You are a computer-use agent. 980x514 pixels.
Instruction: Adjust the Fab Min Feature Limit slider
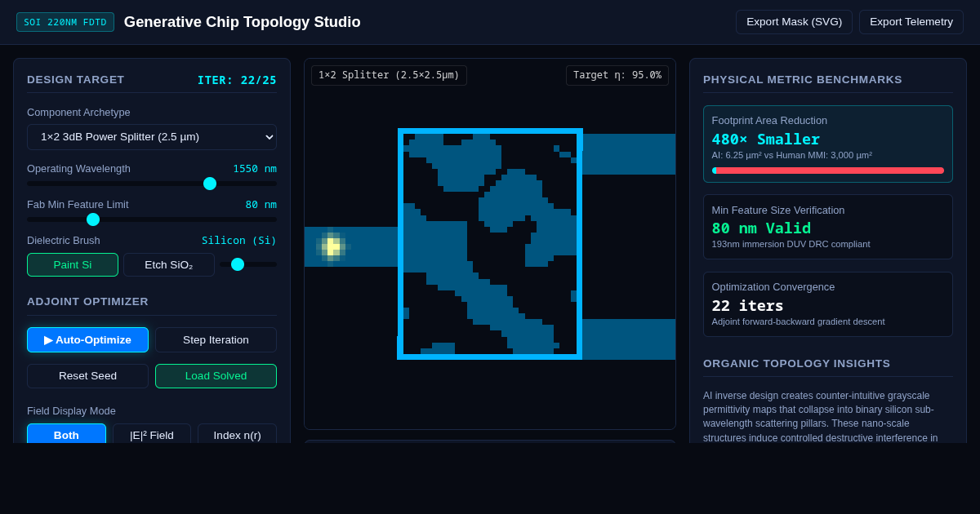152,219
